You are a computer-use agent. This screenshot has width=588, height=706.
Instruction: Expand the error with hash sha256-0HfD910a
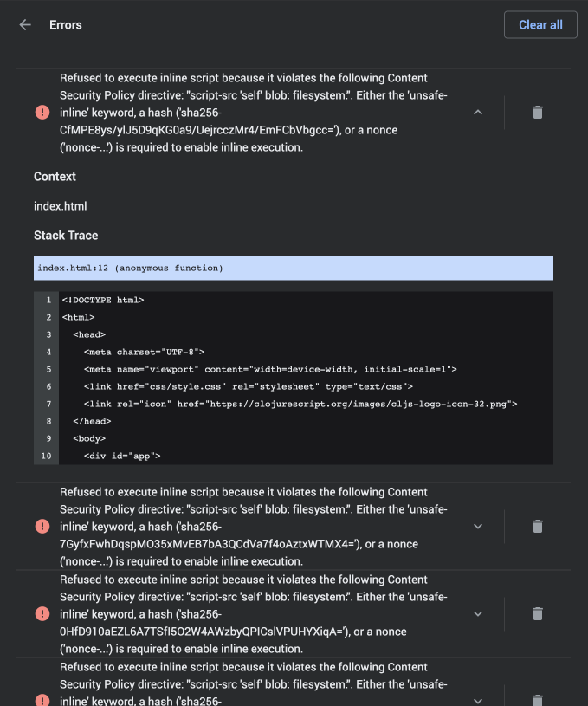pos(477,614)
